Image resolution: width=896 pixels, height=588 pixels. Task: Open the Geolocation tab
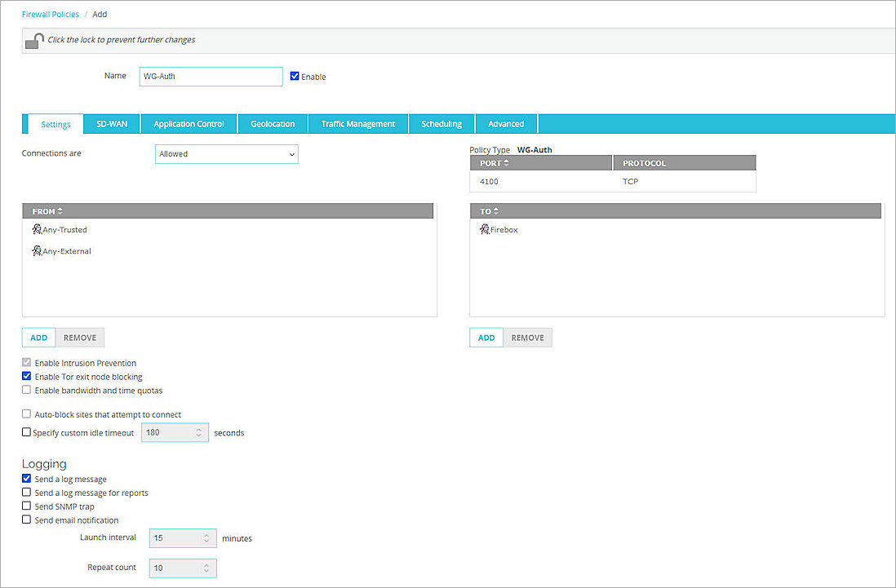click(x=272, y=123)
